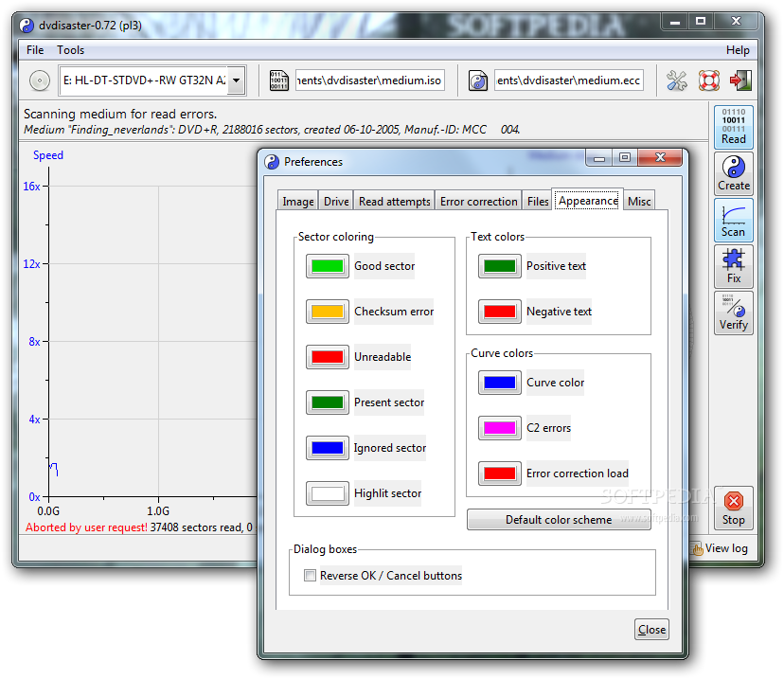Click the "Aborted by user request!" status text
The image size is (784, 679).
pyautogui.click(x=86, y=527)
